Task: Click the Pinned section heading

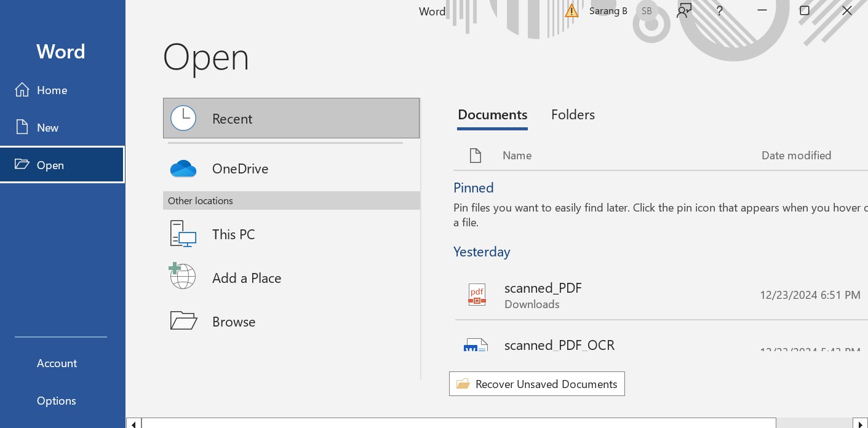Action: tap(474, 188)
